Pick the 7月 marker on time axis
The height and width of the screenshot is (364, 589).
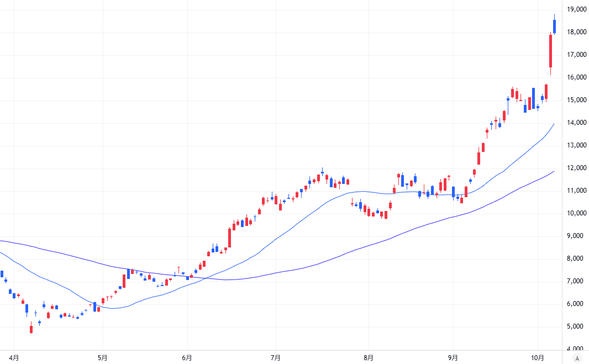point(276,357)
